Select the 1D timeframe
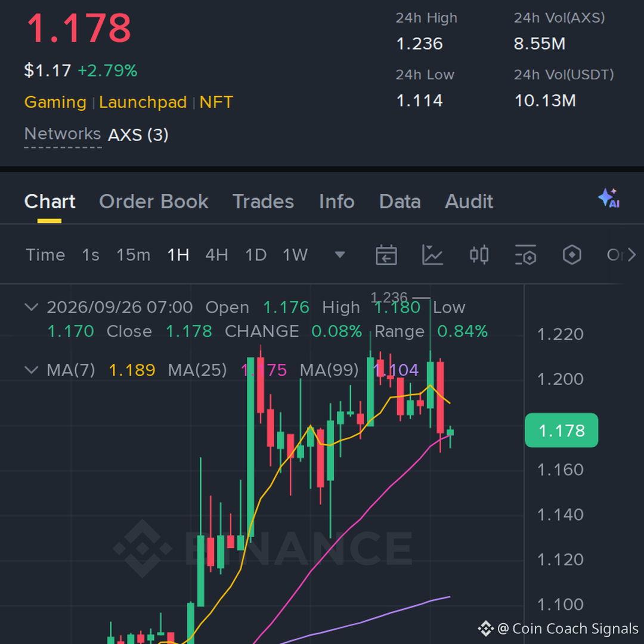Viewport: 644px width, 644px height. [x=255, y=255]
